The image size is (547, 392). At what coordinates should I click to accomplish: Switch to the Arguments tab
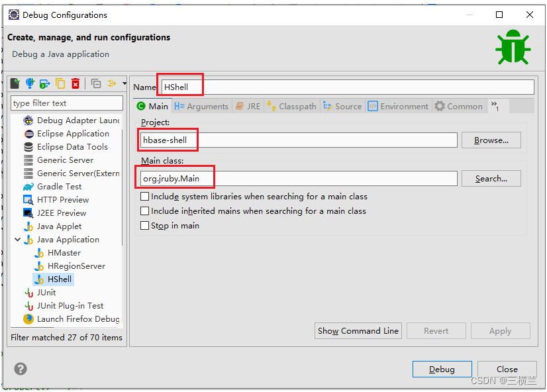(201, 107)
